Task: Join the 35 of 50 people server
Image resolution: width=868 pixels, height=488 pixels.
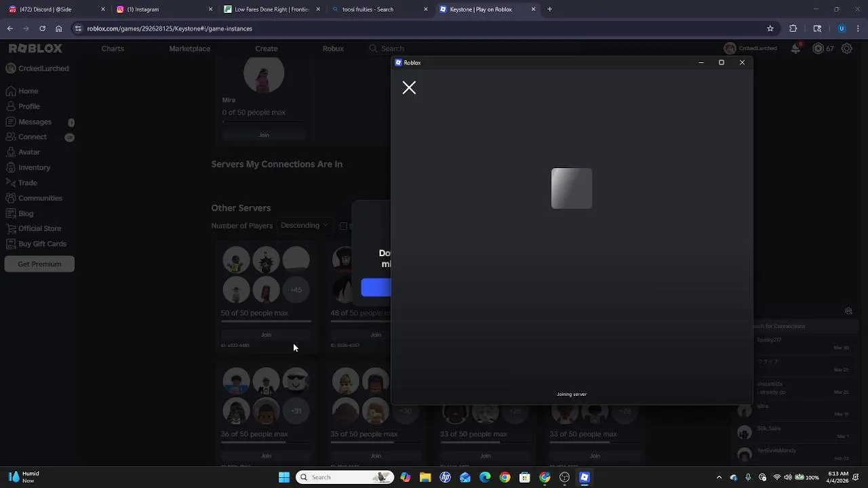Action: click(x=376, y=455)
